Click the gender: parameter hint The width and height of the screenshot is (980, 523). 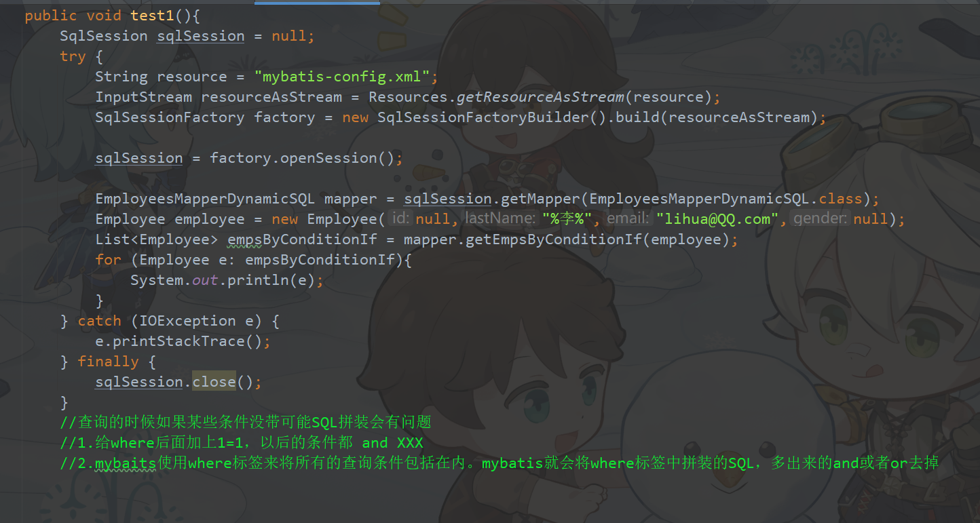pos(821,219)
